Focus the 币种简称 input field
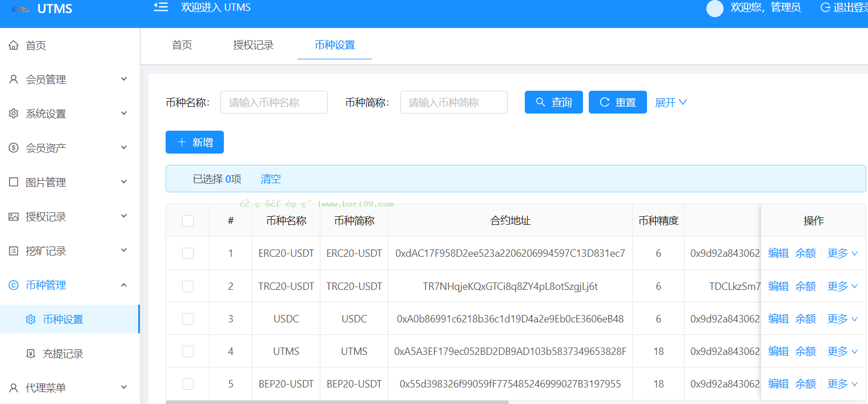The image size is (868, 404). [x=454, y=102]
